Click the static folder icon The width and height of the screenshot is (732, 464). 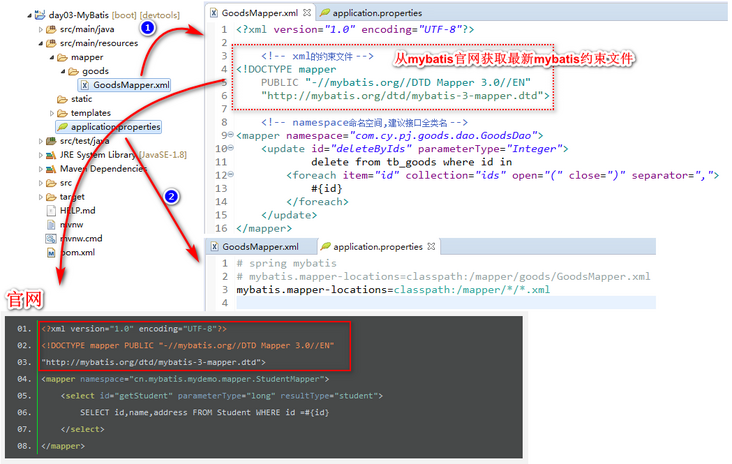click(62, 99)
